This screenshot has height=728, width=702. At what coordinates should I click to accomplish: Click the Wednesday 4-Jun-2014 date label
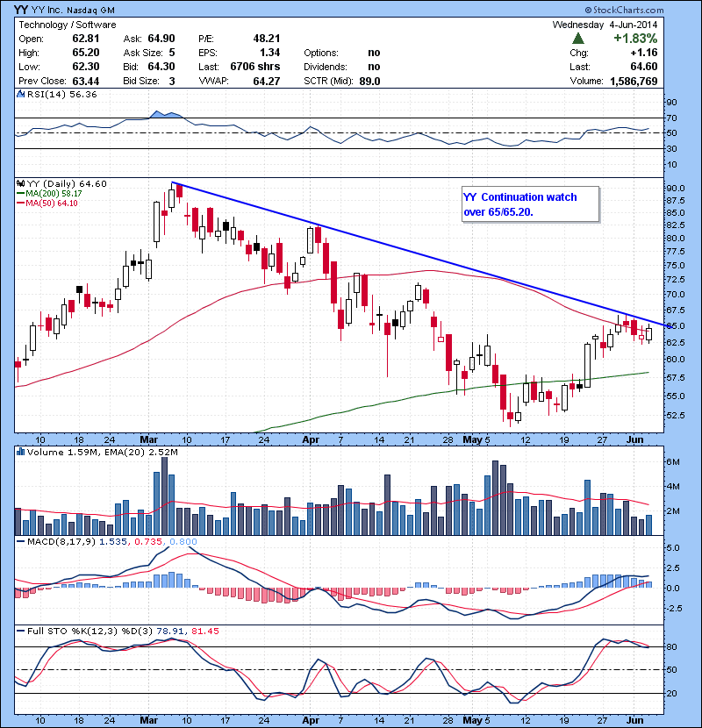pyautogui.click(x=605, y=25)
